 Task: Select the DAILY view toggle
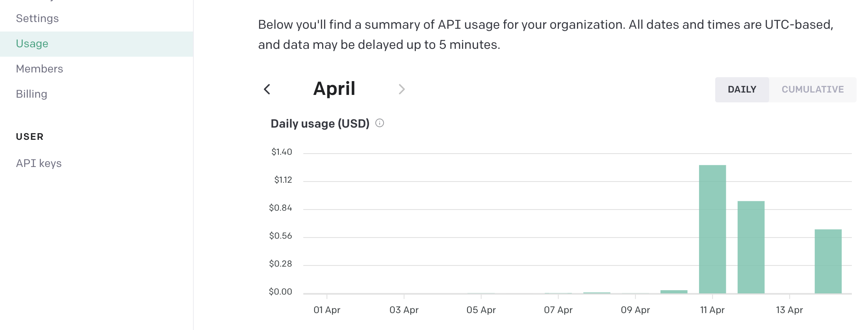click(x=742, y=89)
